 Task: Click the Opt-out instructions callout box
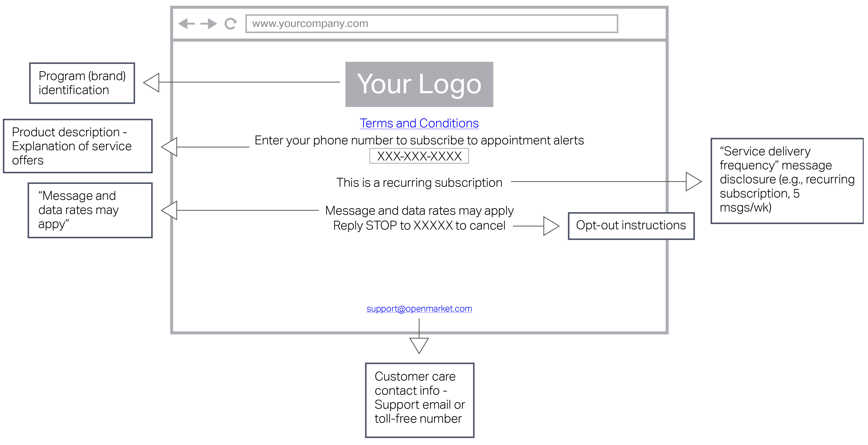coord(631,226)
